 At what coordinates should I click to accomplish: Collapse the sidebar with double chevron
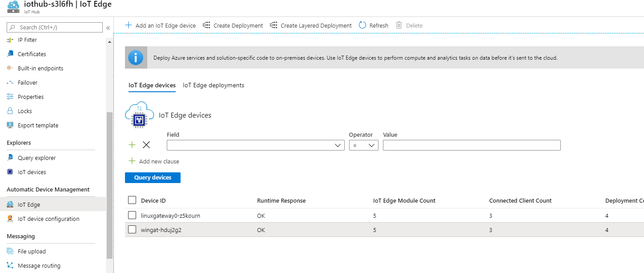click(x=108, y=28)
